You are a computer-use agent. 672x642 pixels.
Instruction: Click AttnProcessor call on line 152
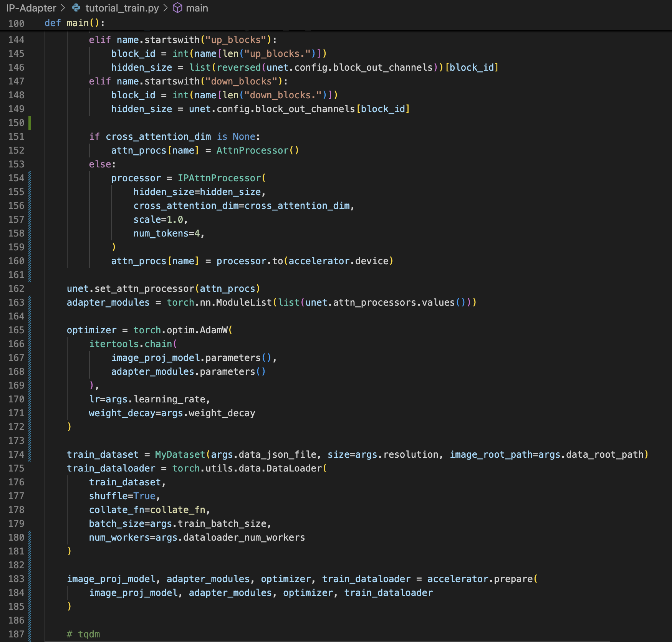click(252, 151)
